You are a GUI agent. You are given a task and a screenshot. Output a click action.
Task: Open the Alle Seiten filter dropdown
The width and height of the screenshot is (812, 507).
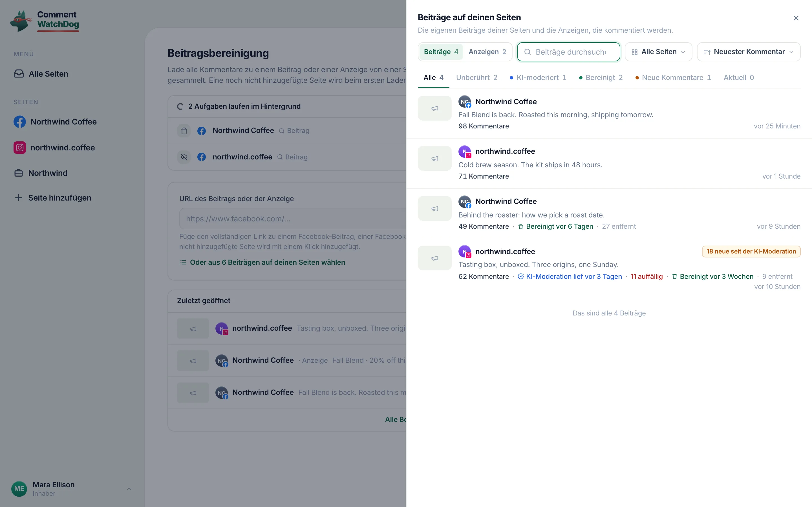[658, 52]
